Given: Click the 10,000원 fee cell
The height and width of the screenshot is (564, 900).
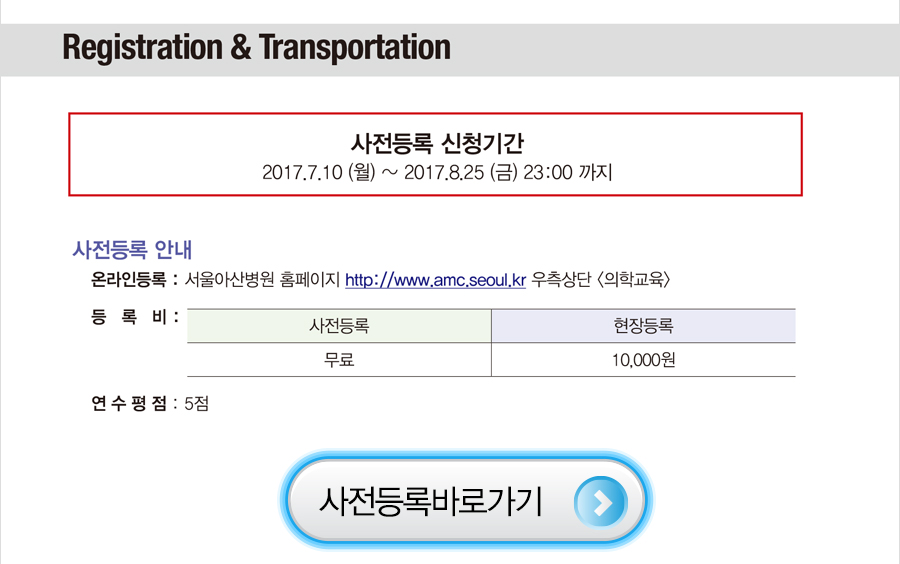Looking at the screenshot, I should tap(643, 360).
